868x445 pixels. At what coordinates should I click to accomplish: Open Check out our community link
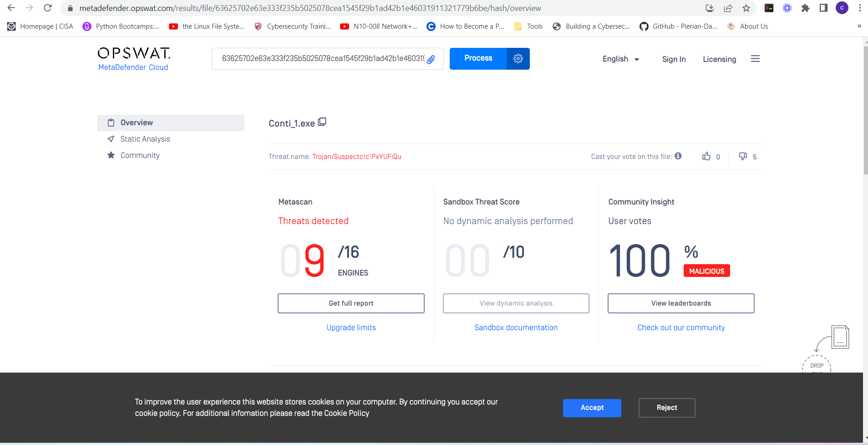coord(681,327)
